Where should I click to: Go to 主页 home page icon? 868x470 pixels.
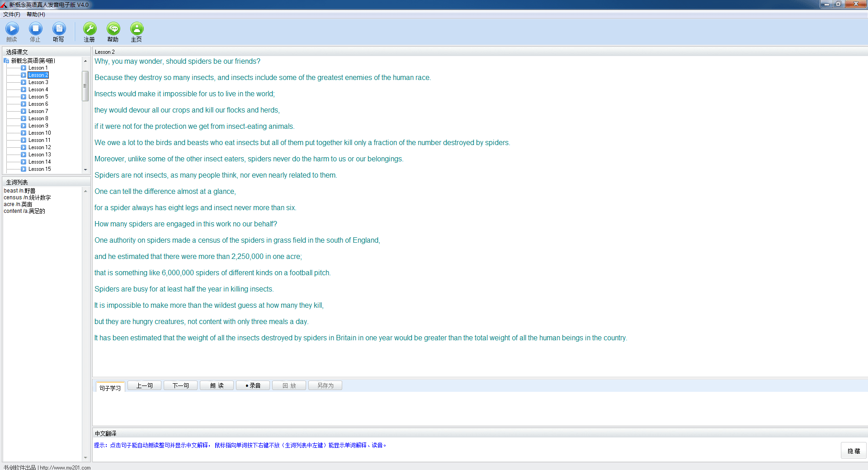tap(137, 29)
